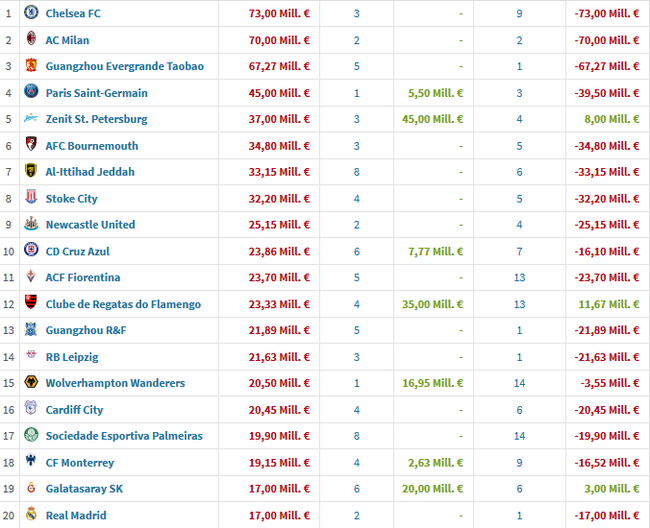
Task: Open the Newcastle United link
Action: pos(90,225)
